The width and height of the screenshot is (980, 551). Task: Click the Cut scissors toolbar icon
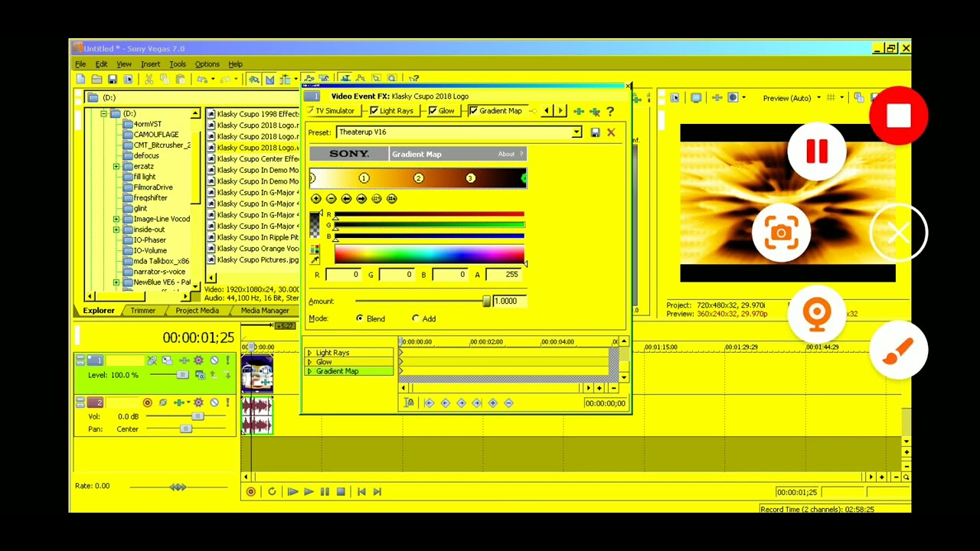pos(149,79)
